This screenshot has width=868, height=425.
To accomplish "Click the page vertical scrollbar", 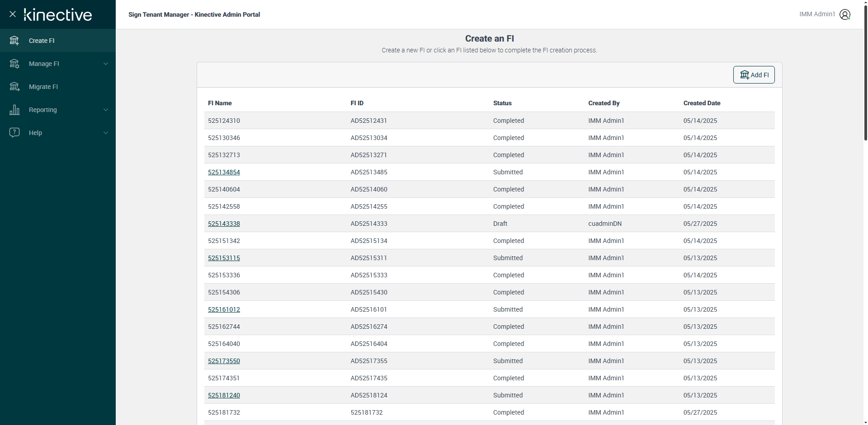I will [865, 72].
